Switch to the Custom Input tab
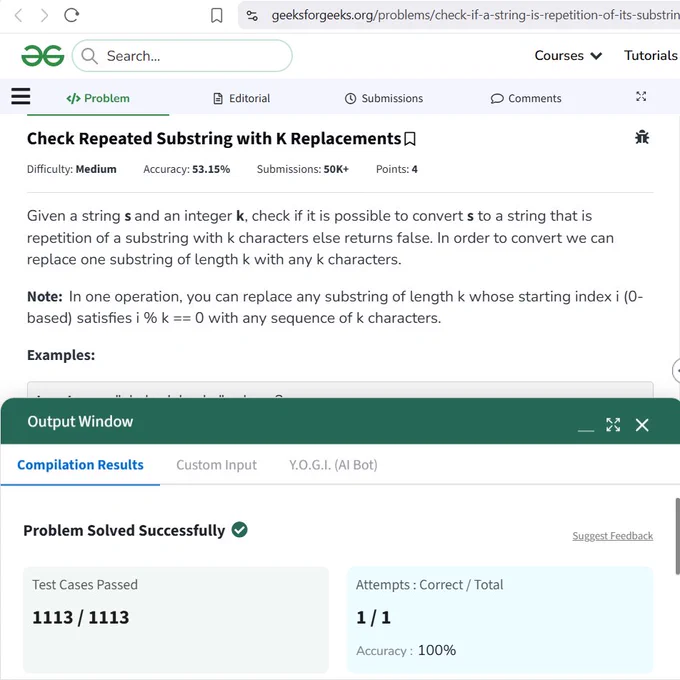 click(216, 465)
